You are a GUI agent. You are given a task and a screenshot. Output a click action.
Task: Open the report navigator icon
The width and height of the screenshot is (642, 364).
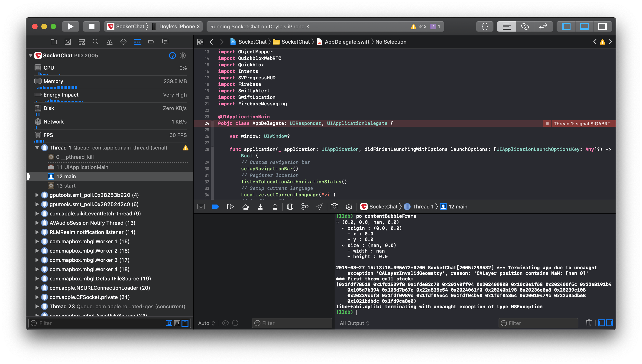[x=165, y=42]
